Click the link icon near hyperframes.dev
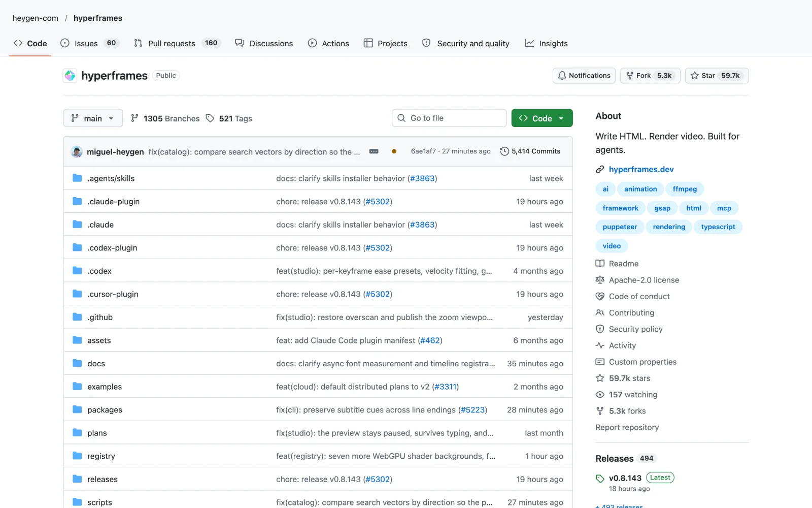The width and height of the screenshot is (812, 508). pyautogui.click(x=600, y=170)
